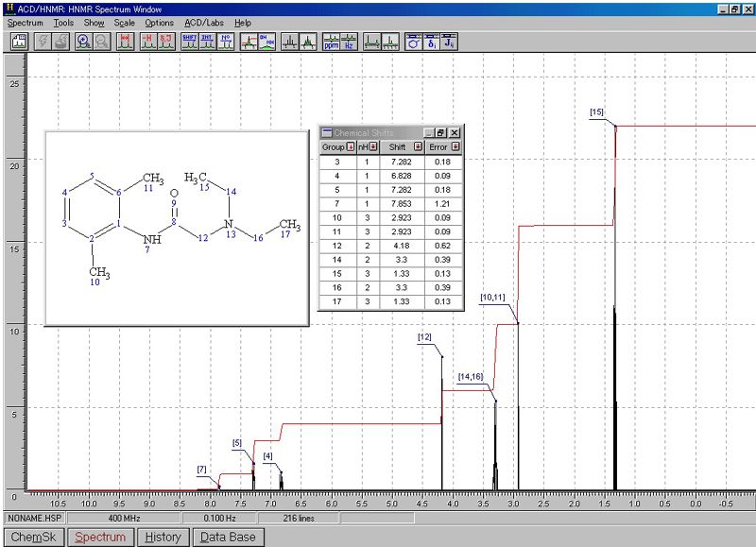Screen dimensions: 756x547
Task: Open the Tools menu
Action: click(x=63, y=23)
